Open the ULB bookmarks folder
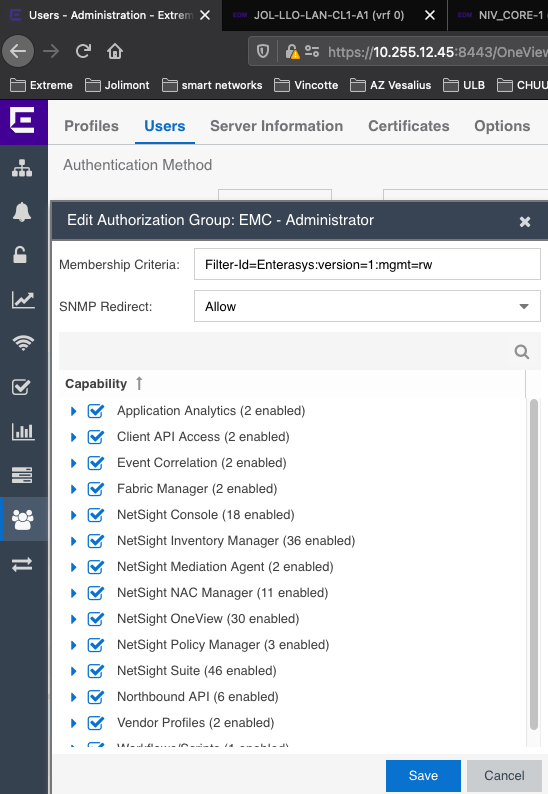The height and width of the screenshot is (794, 548). pyautogui.click(x=464, y=85)
